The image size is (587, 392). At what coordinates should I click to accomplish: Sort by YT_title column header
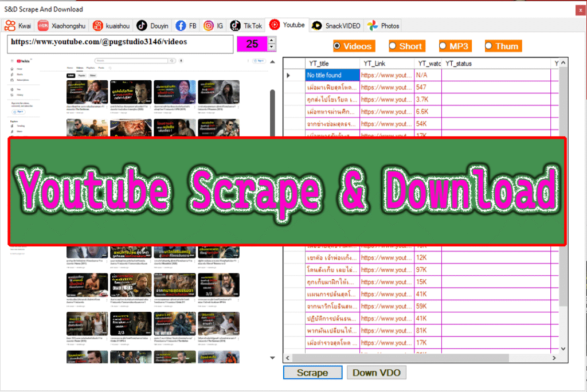click(x=332, y=63)
